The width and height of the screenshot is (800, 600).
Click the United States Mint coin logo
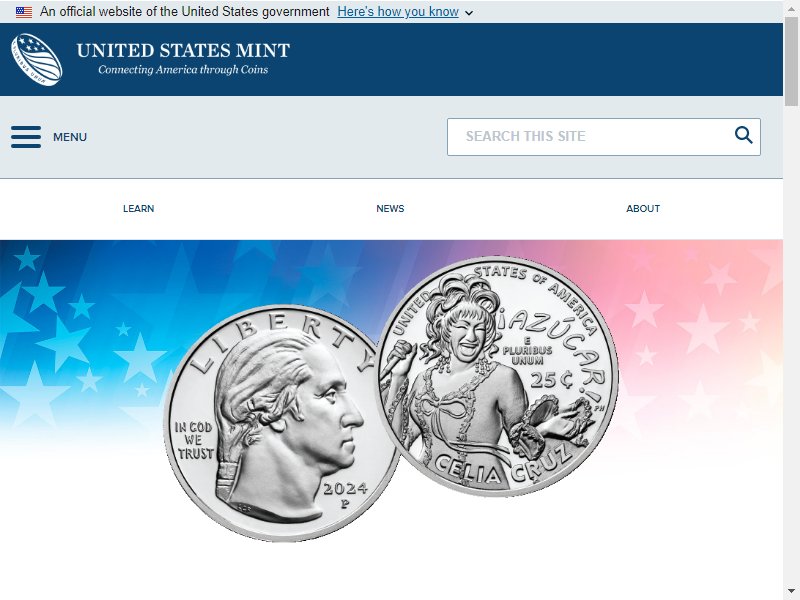pyautogui.click(x=37, y=59)
